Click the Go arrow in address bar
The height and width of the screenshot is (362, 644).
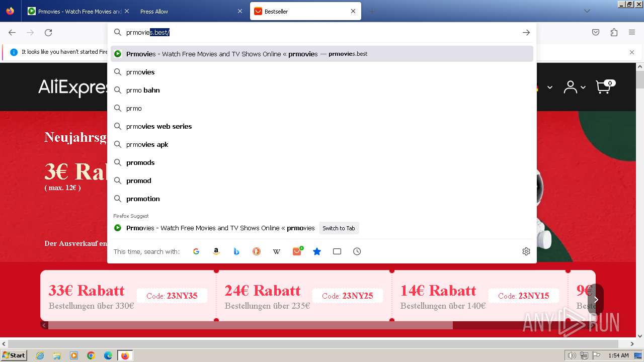pyautogui.click(x=526, y=32)
